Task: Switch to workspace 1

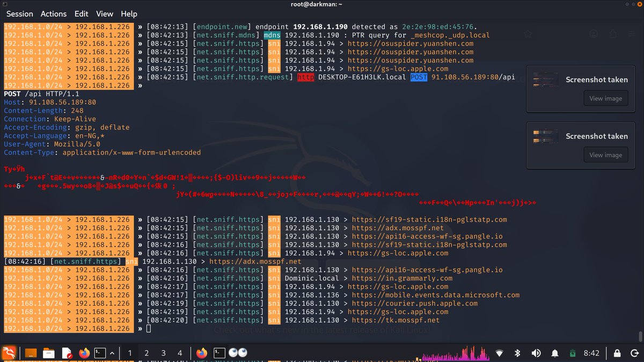Action: (129, 353)
